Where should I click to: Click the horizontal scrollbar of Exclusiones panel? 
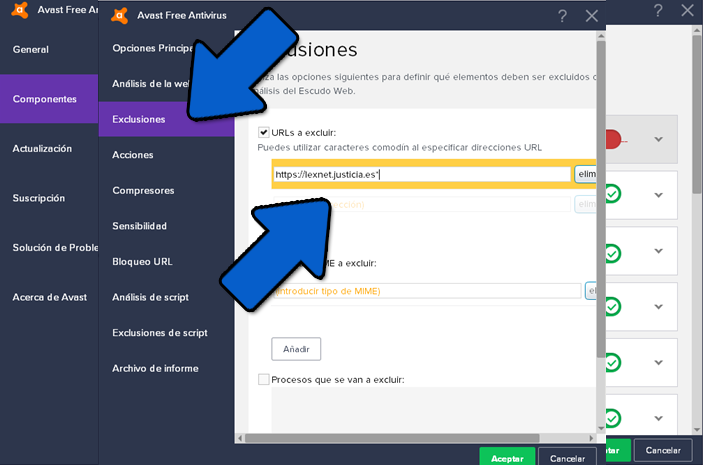tap(392, 438)
